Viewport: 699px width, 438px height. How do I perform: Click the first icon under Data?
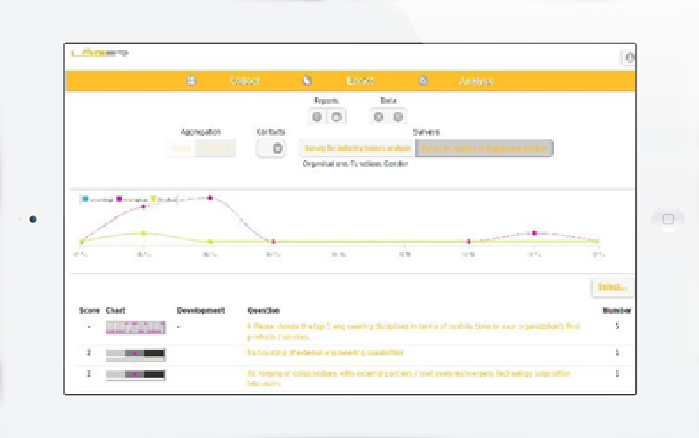point(378,117)
